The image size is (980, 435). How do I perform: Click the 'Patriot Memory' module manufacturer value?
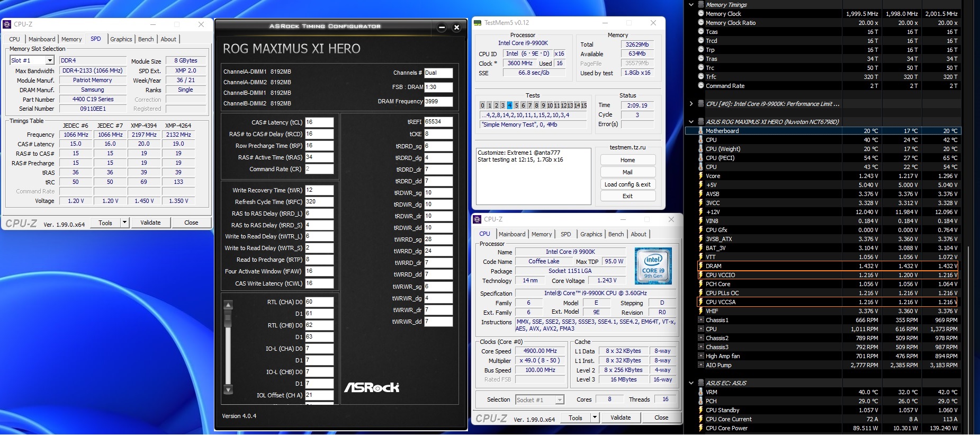(x=93, y=80)
